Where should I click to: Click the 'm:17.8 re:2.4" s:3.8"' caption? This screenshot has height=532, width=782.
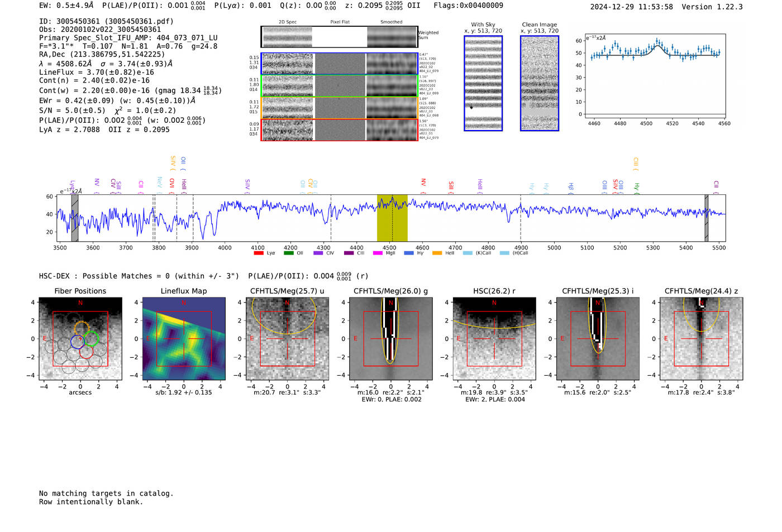tap(701, 392)
